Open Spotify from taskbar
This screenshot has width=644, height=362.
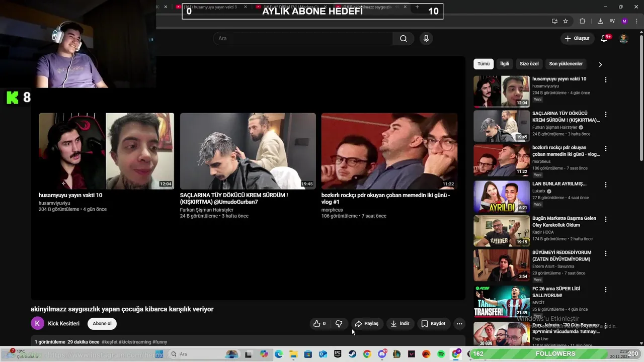(441, 354)
